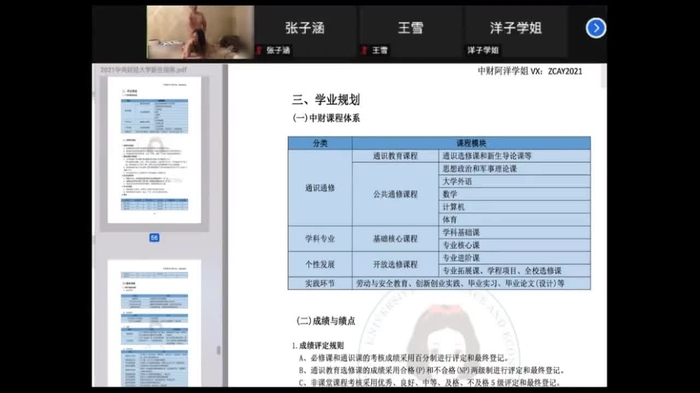The width and height of the screenshot is (700, 393).
Task: Click the cell 计算机
Action: coord(514,207)
